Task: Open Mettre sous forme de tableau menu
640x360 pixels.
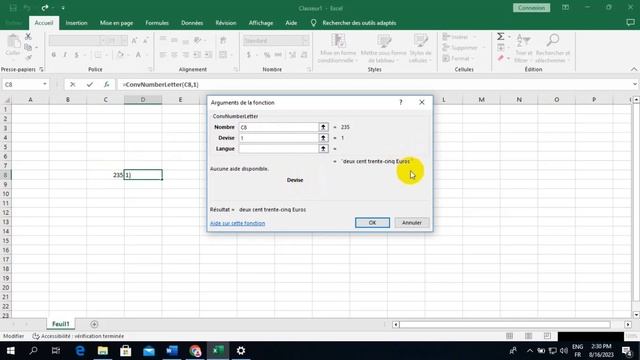Action: [x=383, y=49]
